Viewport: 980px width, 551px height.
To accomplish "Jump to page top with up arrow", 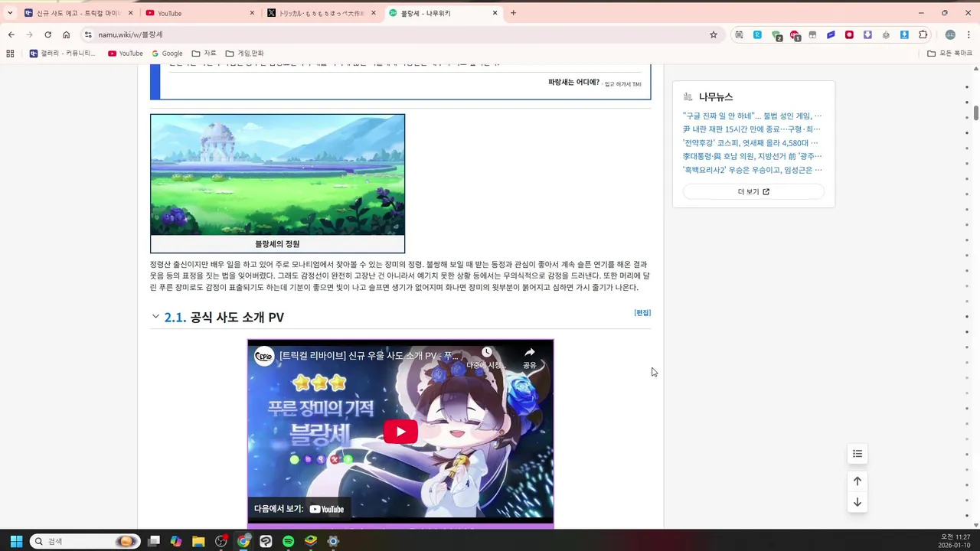I will 857,481.
